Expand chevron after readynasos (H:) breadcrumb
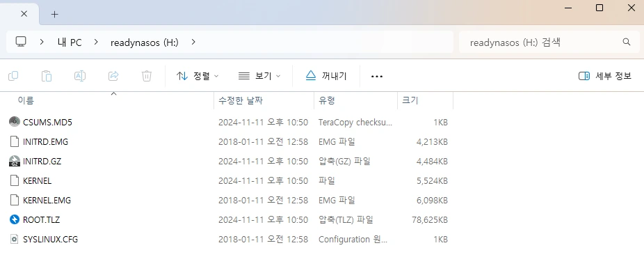The height and width of the screenshot is (257, 644). (194, 42)
